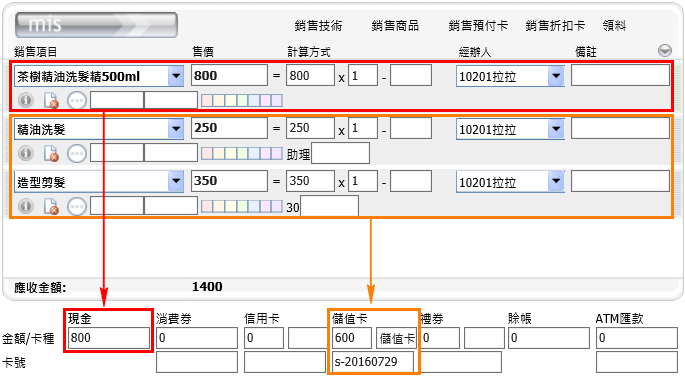Click card number field s-20160729
685x377 pixels.
[x=373, y=362]
